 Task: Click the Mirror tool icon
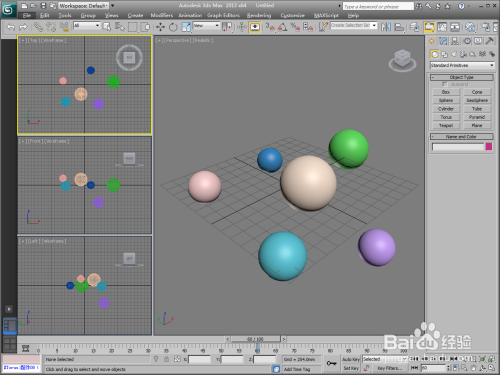(386, 27)
